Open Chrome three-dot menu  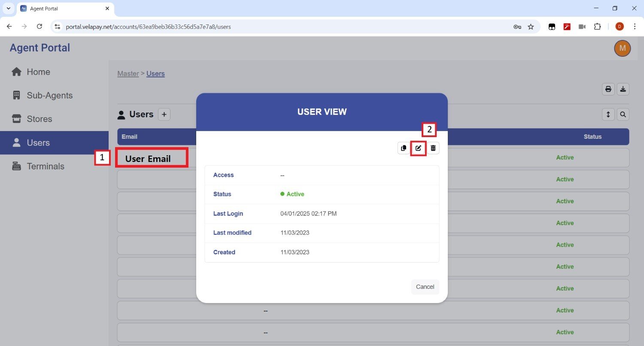click(x=635, y=27)
